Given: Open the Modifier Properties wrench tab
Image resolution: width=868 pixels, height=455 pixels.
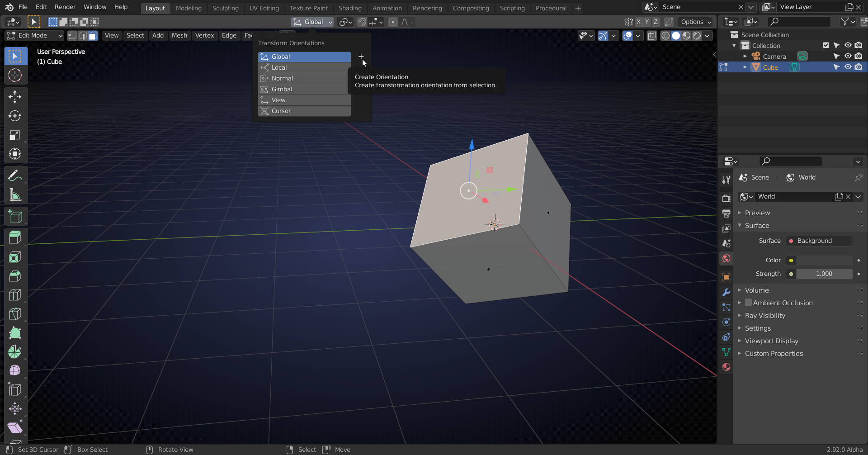Looking at the screenshot, I should point(726,292).
